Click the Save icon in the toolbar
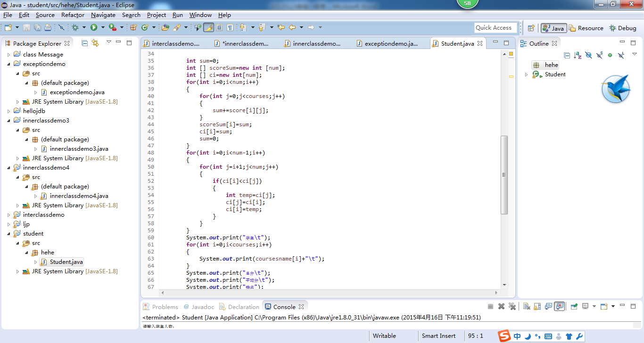The height and width of the screenshot is (343, 644). pos(27,27)
